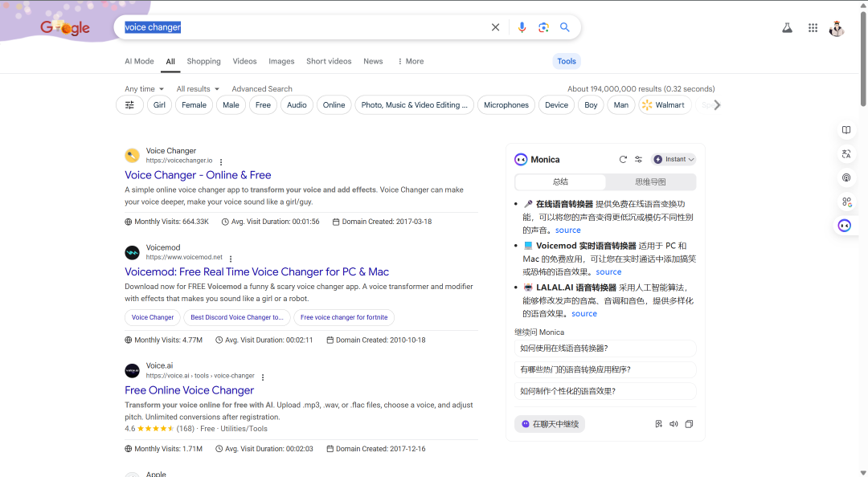Open Best Discord Voice Changer sitelink

click(237, 317)
